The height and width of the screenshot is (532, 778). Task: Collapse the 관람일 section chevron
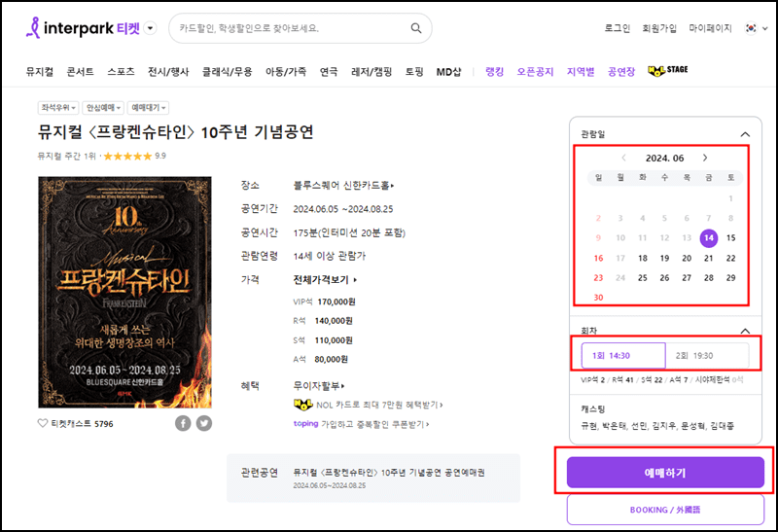[745, 134]
